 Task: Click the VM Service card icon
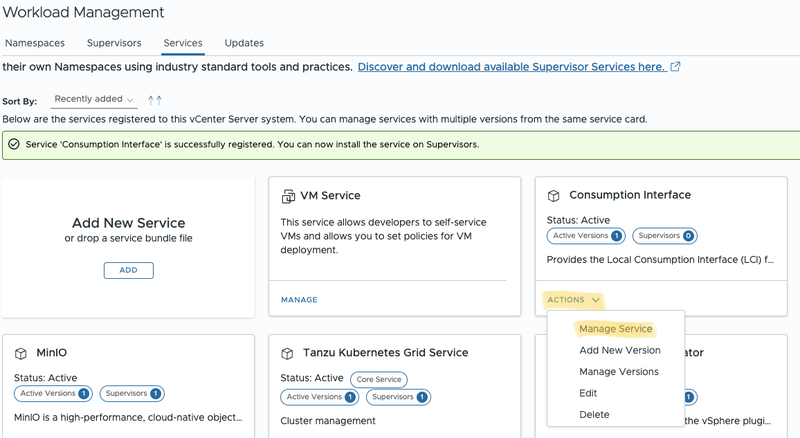coord(288,196)
